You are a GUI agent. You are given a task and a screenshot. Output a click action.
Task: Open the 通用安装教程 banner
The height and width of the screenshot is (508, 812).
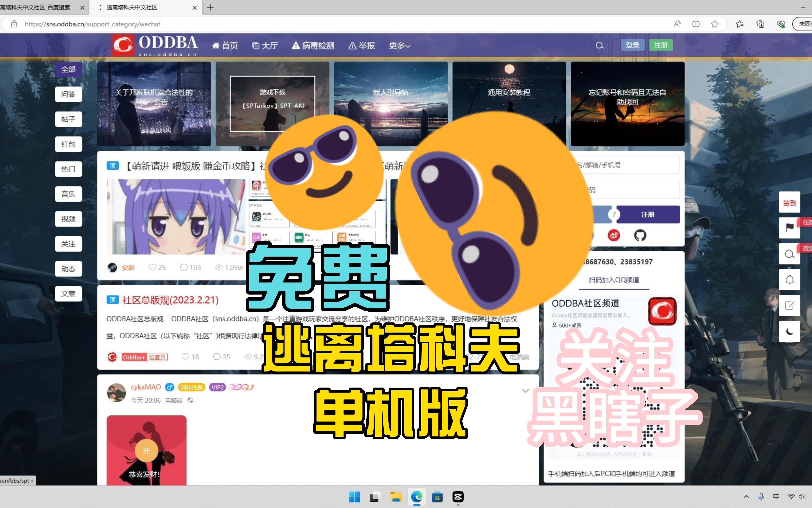[509, 104]
